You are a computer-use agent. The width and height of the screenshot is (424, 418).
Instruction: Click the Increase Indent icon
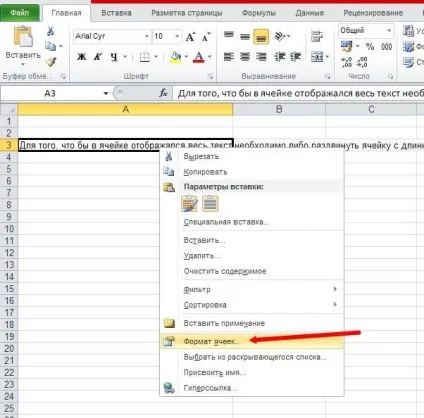(x=295, y=57)
